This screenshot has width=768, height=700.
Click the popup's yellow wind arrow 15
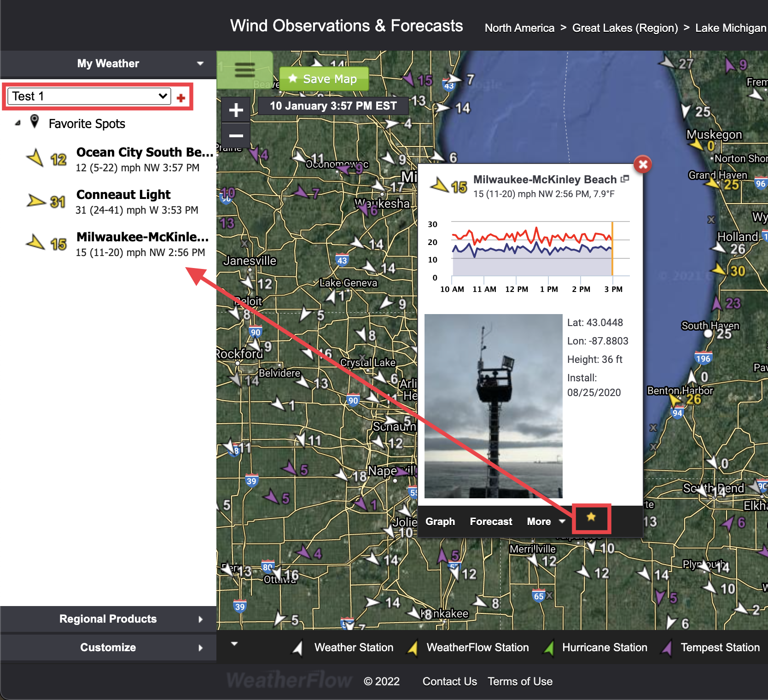point(440,185)
